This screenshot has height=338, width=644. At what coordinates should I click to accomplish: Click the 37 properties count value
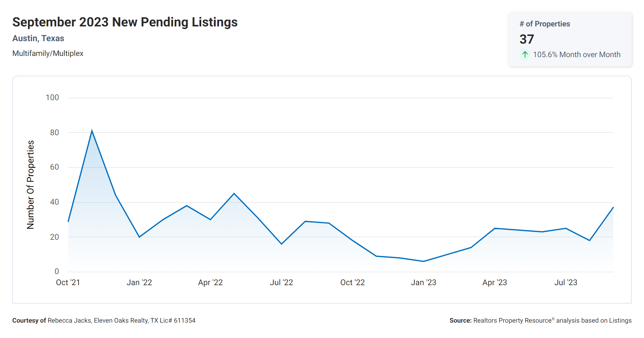527,39
